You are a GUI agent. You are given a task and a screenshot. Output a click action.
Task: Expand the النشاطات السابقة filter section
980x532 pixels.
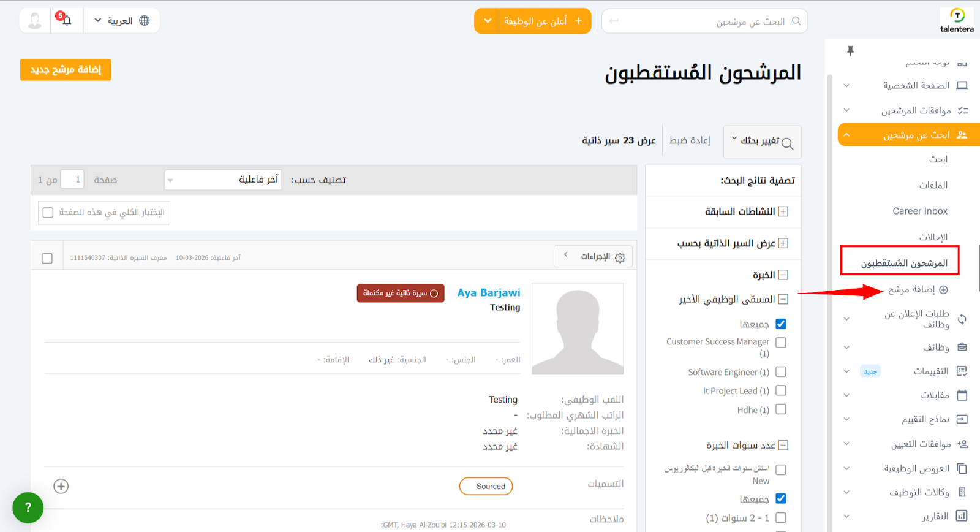click(783, 211)
